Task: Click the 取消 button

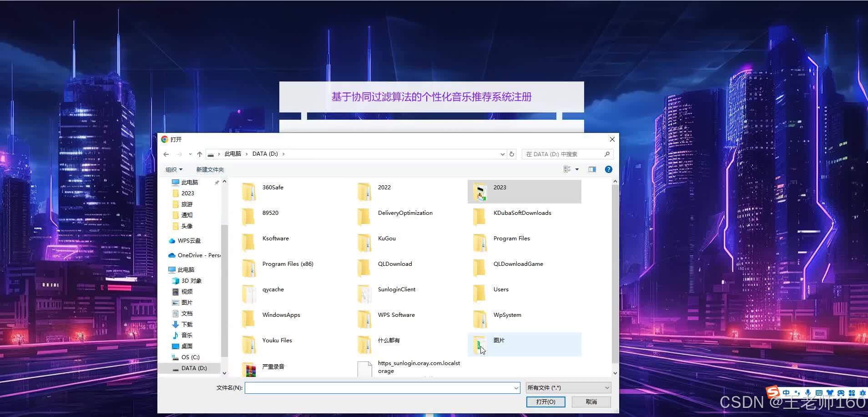Action: 591,402
